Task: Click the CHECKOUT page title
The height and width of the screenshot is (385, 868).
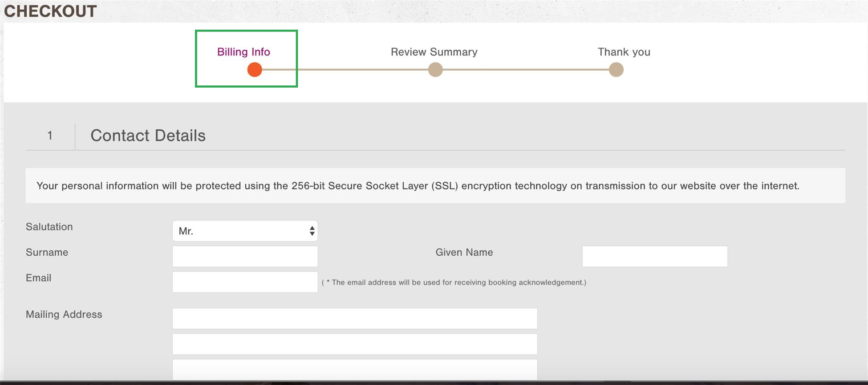Action: [50, 11]
